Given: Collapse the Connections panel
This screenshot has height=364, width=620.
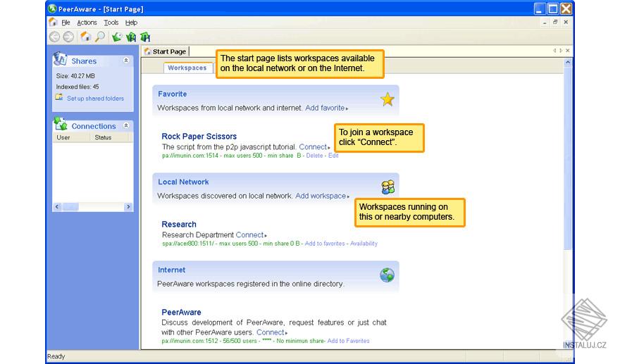Looking at the screenshot, I should [125, 126].
